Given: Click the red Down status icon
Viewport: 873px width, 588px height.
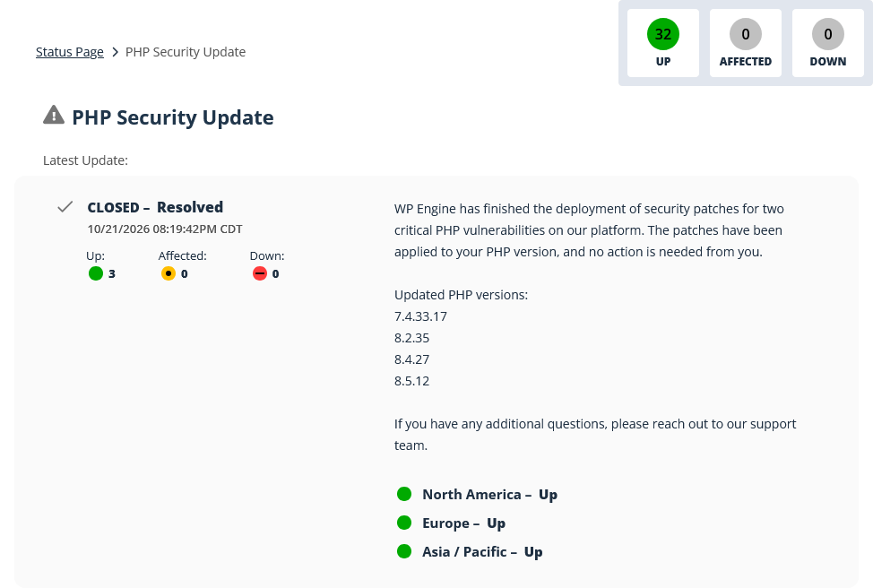Looking at the screenshot, I should 259,273.
